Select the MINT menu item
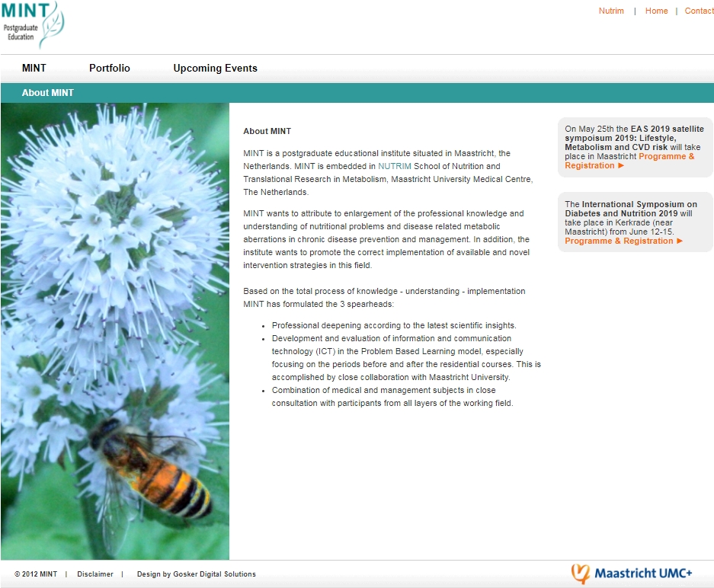714x588 pixels. click(34, 69)
